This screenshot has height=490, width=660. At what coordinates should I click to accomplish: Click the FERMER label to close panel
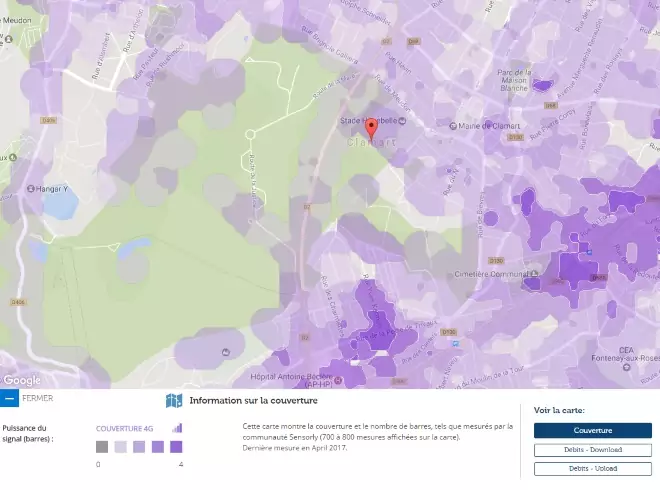(38, 398)
